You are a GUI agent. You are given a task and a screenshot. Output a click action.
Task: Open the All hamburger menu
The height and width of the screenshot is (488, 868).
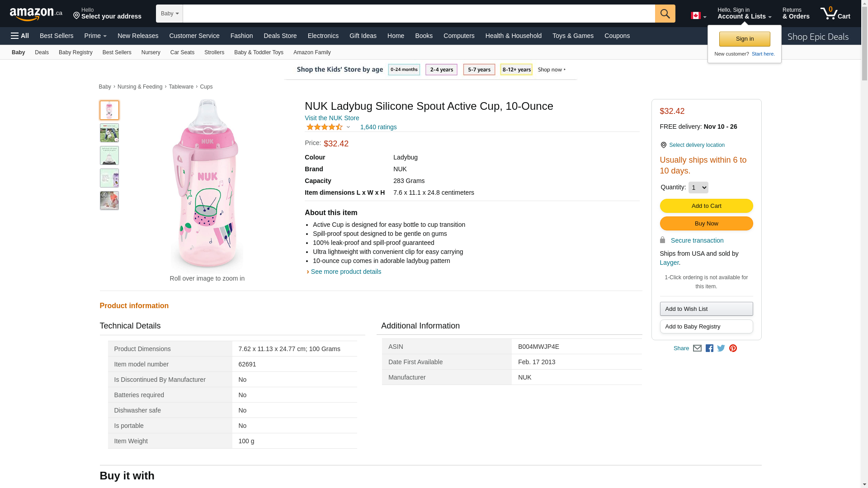coord(20,36)
